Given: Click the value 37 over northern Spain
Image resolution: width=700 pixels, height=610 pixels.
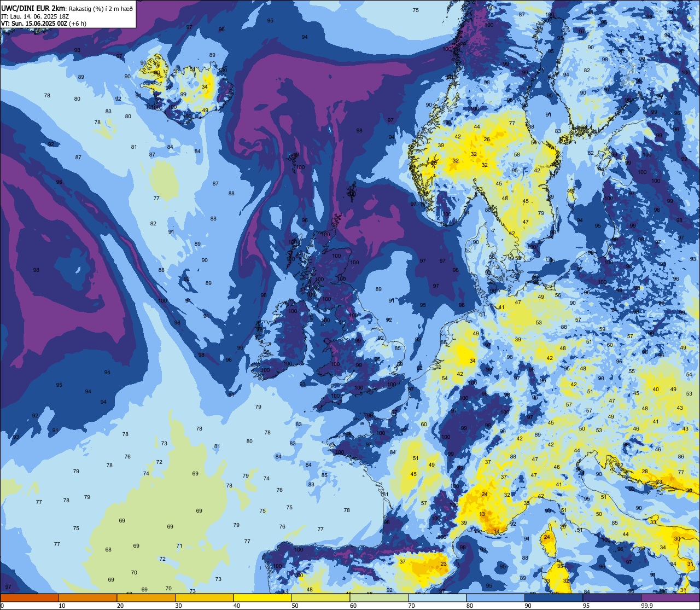Looking at the screenshot, I should pos(402,562).
